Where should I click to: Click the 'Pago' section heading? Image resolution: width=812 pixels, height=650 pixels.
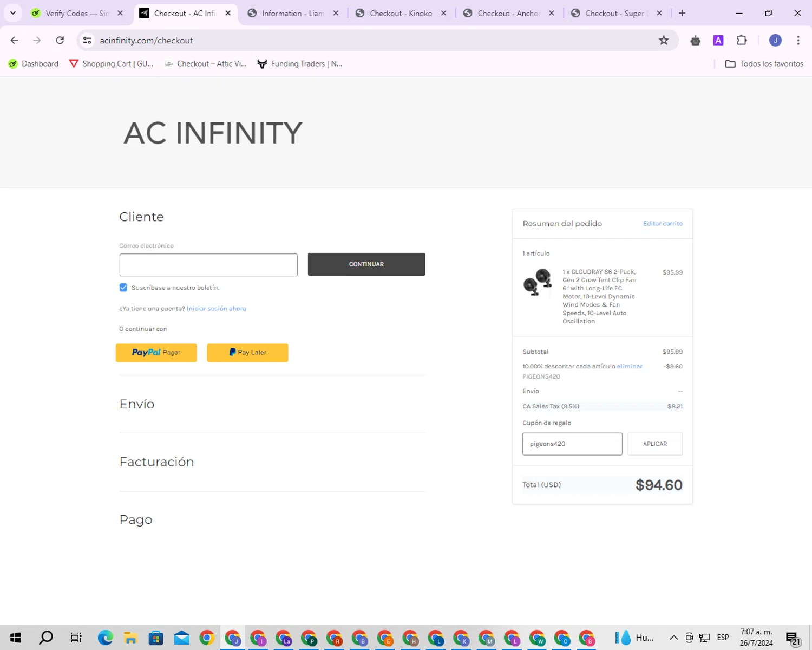(x=136, y=520)
